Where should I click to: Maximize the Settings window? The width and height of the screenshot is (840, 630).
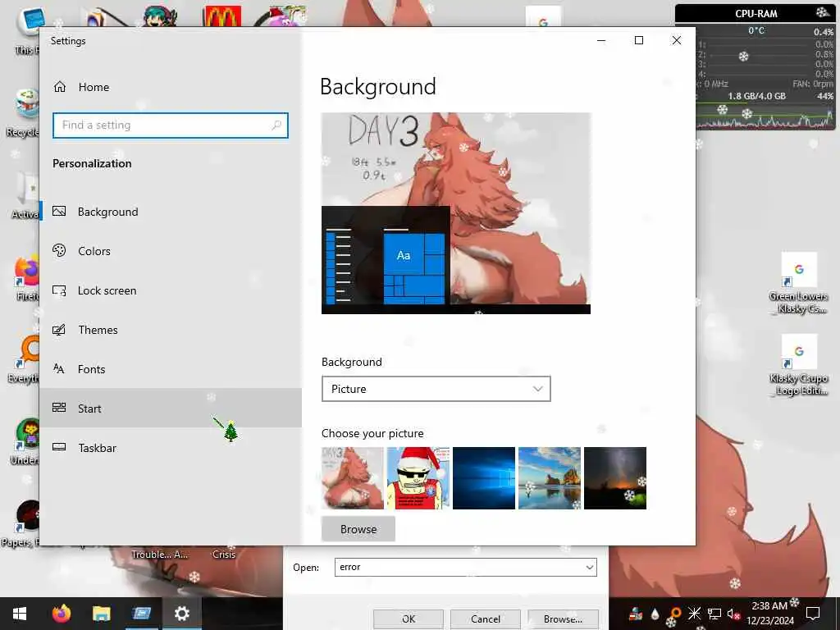[638, 40]
